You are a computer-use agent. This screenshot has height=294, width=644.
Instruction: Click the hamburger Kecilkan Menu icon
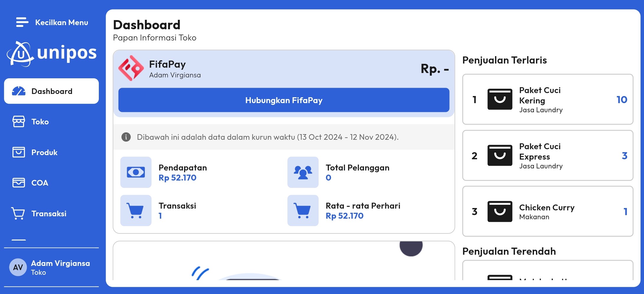tap(22, 22)
